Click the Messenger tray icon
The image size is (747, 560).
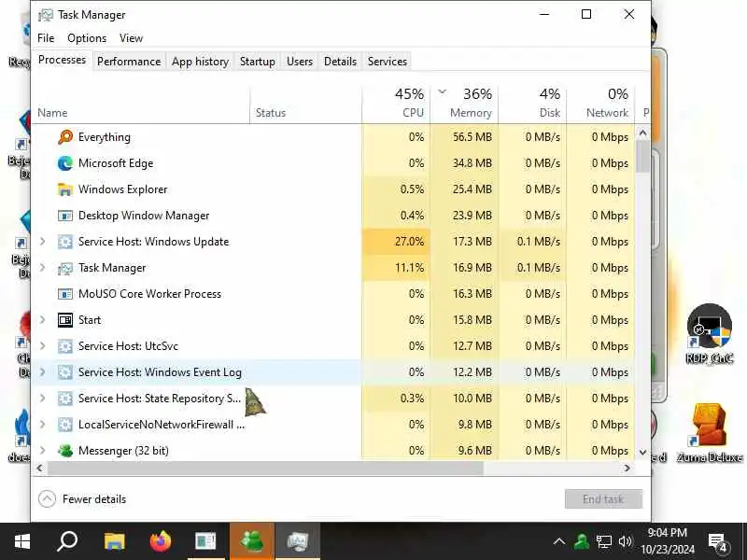pos(581,541)
